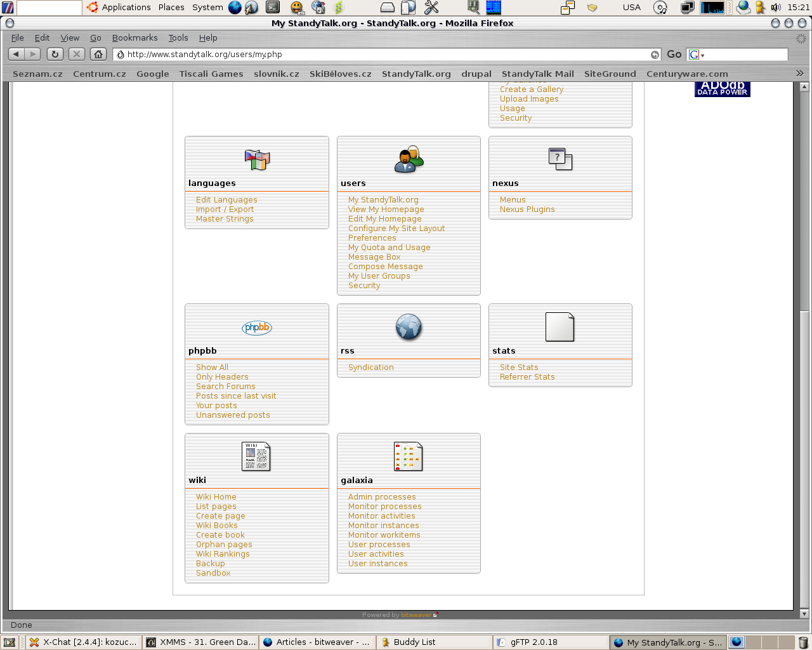Open the Syndication link

[x=370, y=368]
